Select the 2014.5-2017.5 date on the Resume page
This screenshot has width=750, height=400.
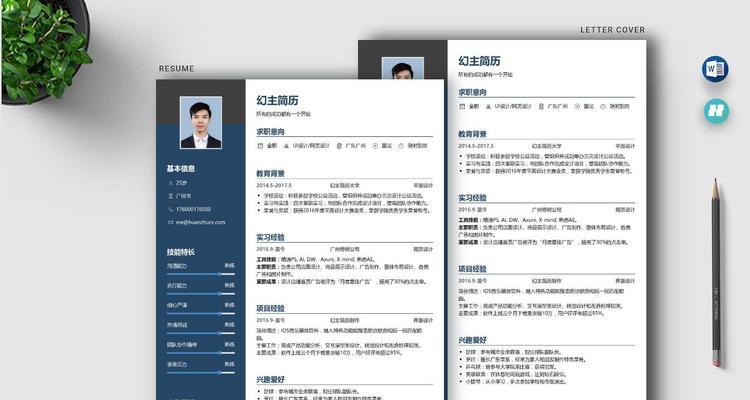(x=274, y=185)
